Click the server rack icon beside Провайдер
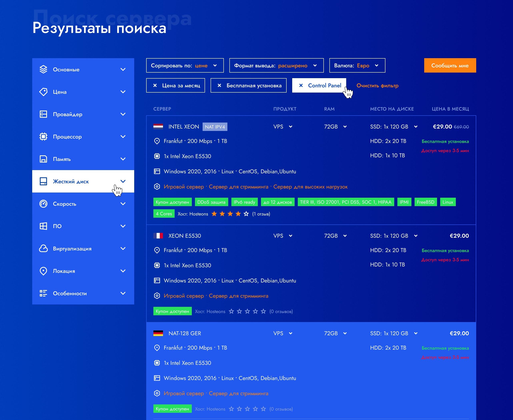This screenshot has width=513, height=420. point(43,114)
